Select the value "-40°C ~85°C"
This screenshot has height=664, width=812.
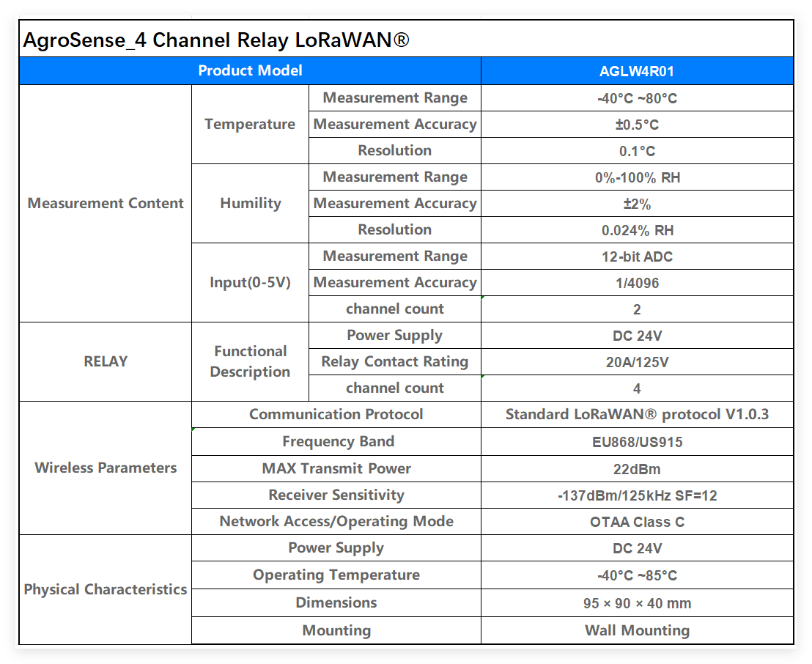pos(637,575)
